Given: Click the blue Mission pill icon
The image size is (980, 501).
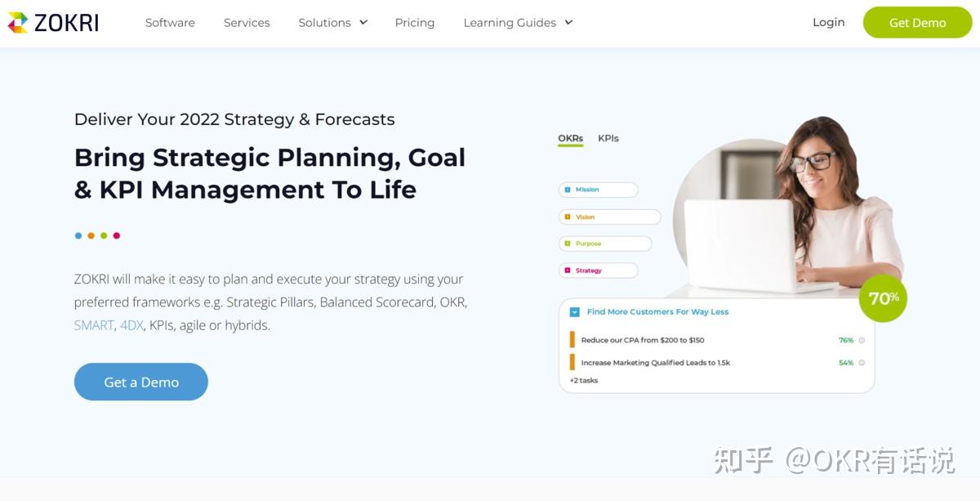Looking at the screenshot, I should [x=568, y=190].
